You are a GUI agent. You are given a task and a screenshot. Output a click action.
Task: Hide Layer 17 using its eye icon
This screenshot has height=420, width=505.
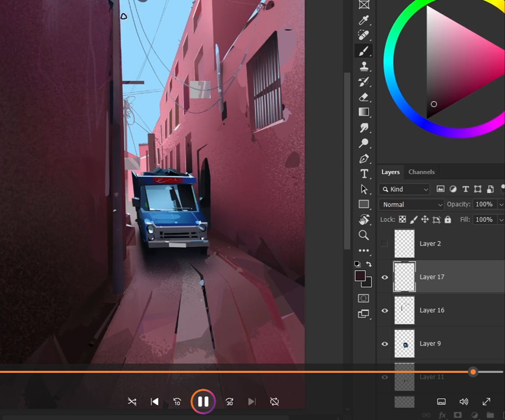(385, 277)
